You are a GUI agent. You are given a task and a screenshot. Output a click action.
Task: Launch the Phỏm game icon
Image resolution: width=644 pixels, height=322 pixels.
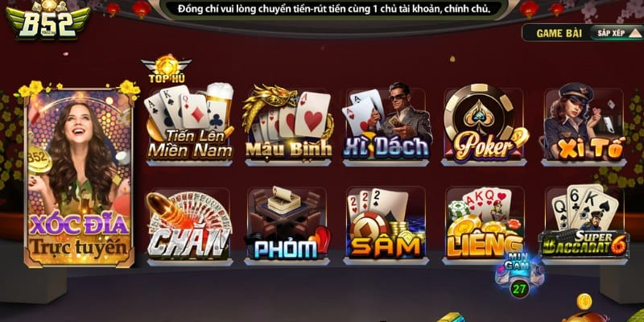(x=287, y=225)
